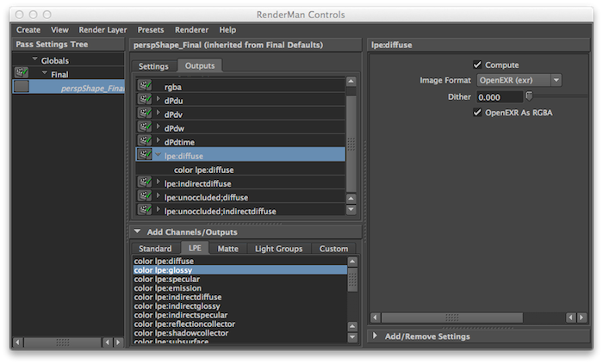Click the output icon beside lpe:indirectdiffuse
Image resolution: width=603 pixels, height=364 pixels.
coord(145,182)
